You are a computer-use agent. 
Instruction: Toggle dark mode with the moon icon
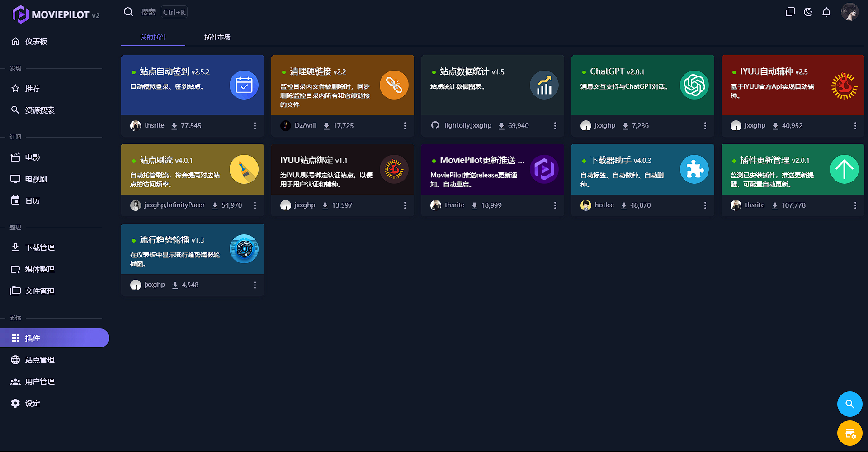click(808, 12)
